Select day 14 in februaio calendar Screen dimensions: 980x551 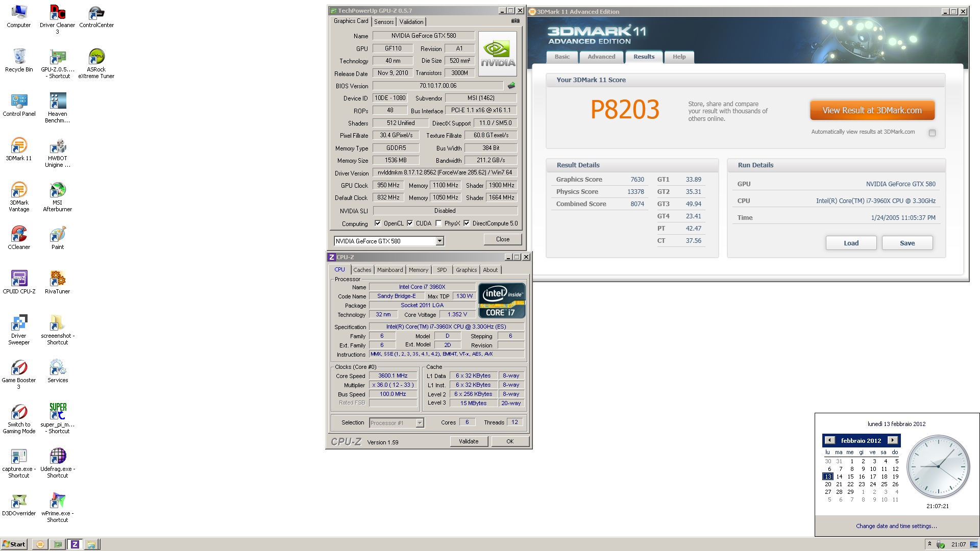[x=839, y=477]
